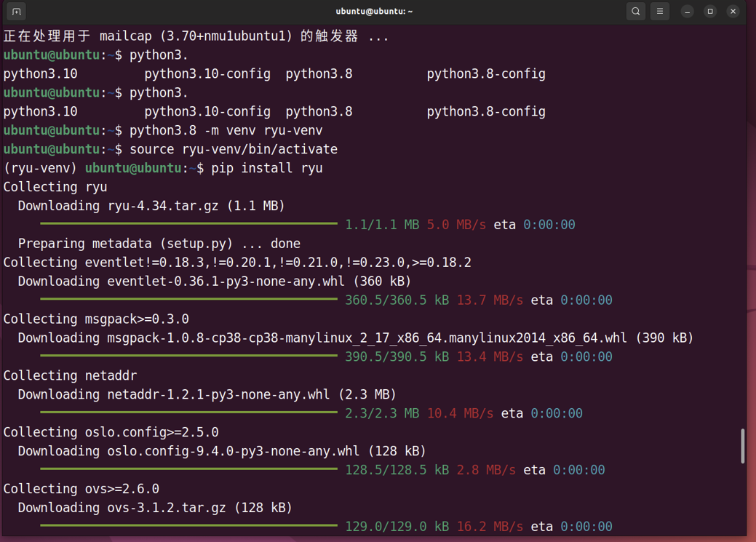756x542 pixels.
Task: Click the 'pip install ryu' command text
Action: [x=266, y=168]
